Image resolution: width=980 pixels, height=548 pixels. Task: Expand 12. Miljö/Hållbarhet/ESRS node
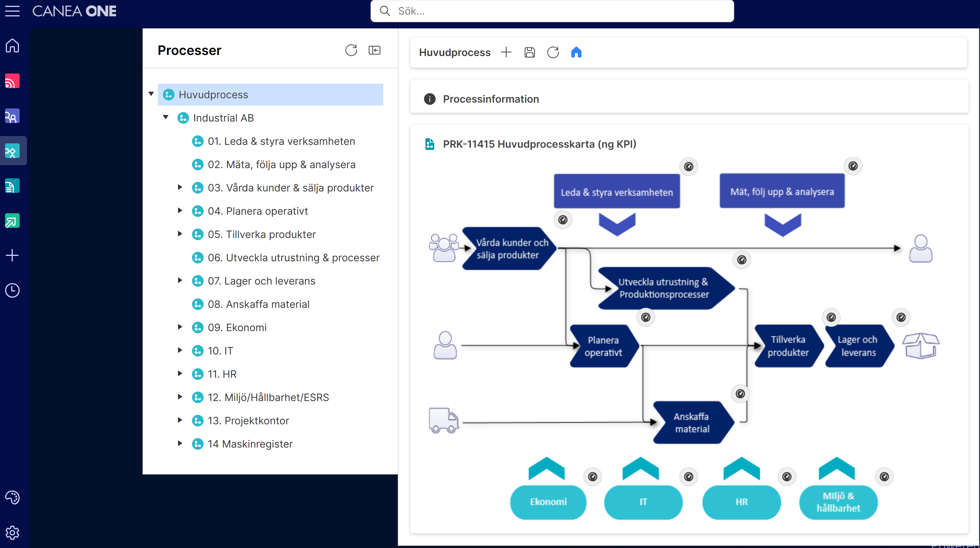point(180,397)
